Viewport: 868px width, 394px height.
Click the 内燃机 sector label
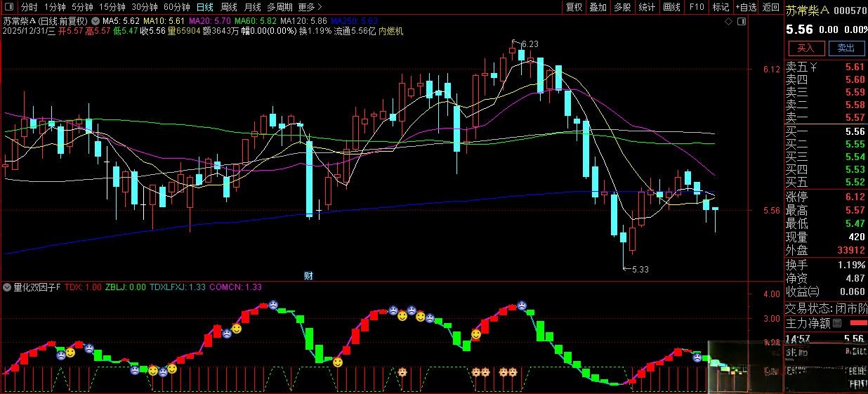(x=391, y=31)
